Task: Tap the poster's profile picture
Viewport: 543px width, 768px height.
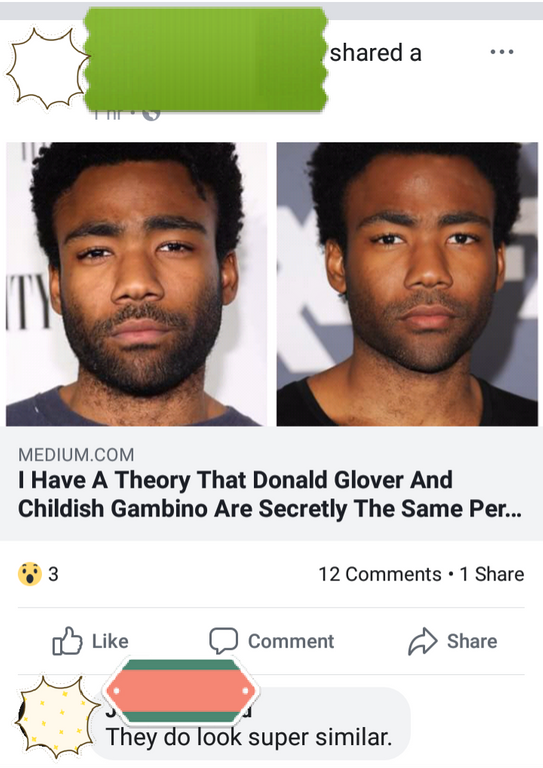Action: click(x=47, y=69)
